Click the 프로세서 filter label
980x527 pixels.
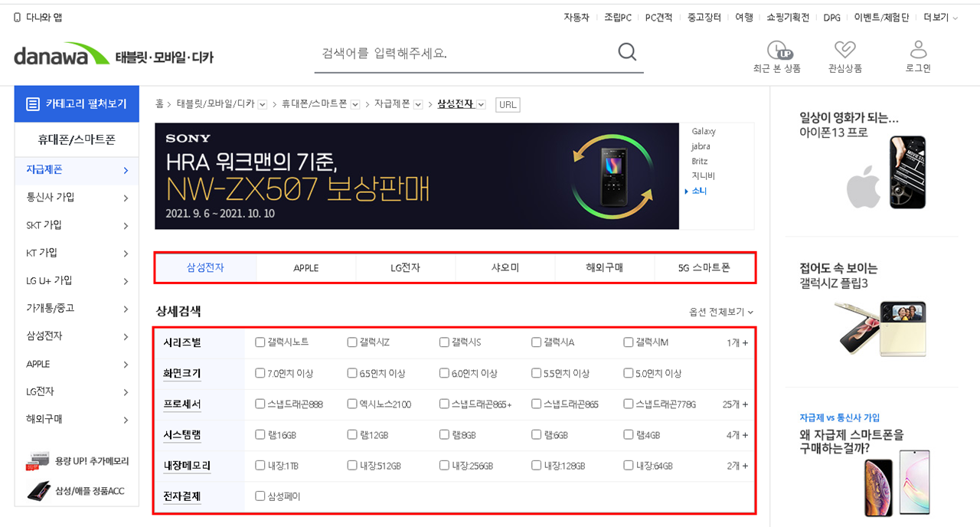(182, 404)
